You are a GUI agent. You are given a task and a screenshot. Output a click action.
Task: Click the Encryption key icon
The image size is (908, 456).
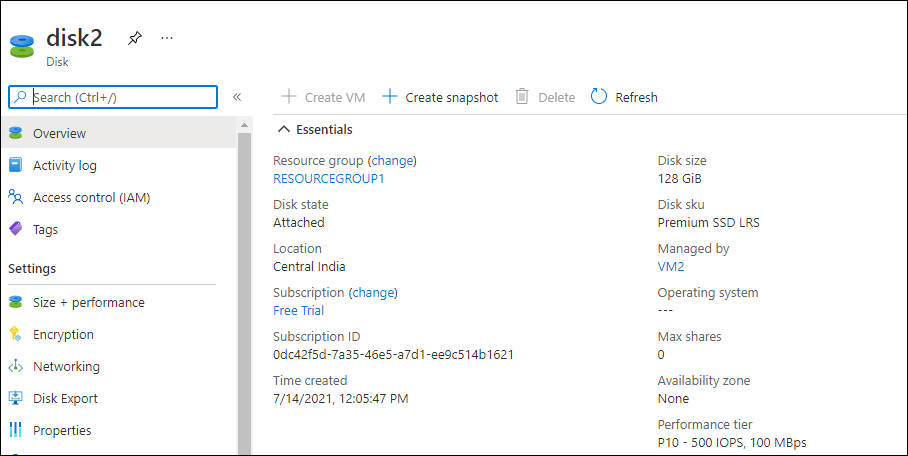(16, 334)
